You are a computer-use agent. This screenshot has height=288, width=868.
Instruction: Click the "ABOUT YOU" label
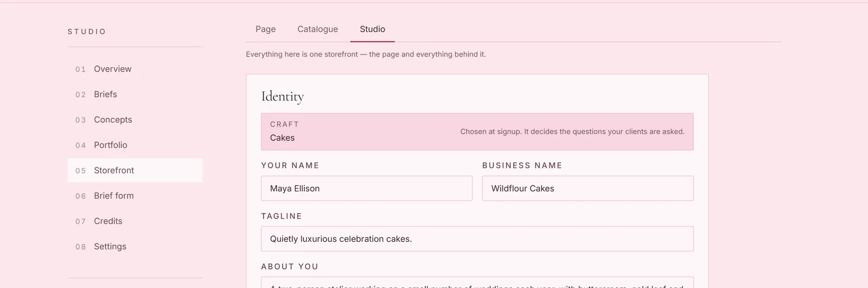[290, 267]
